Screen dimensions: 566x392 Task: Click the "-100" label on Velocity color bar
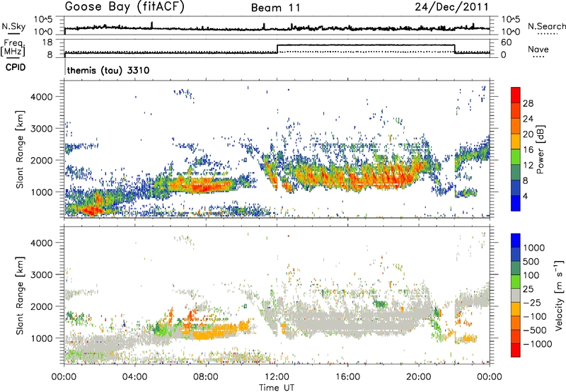point(535,316)
